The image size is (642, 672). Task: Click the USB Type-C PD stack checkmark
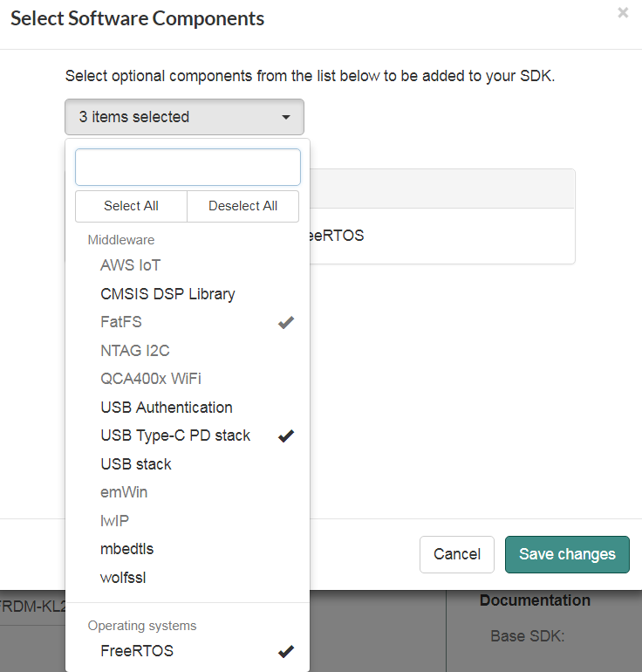pos(285,435)
